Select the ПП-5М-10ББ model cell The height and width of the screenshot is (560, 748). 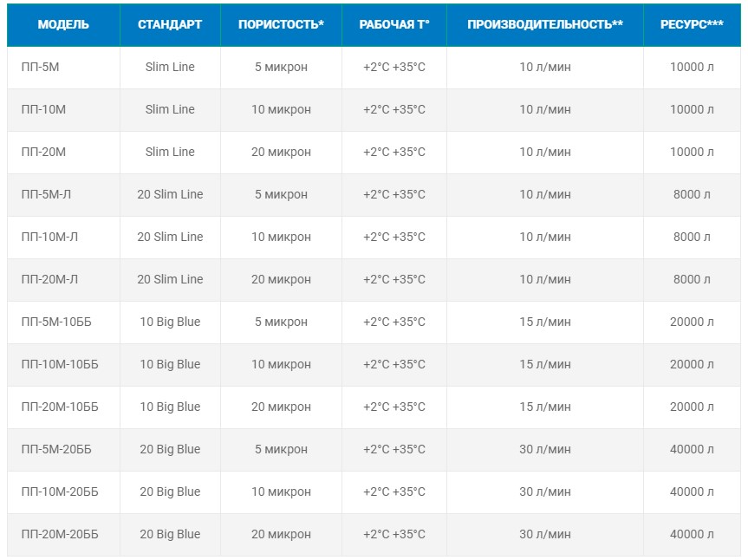[56, 322]
